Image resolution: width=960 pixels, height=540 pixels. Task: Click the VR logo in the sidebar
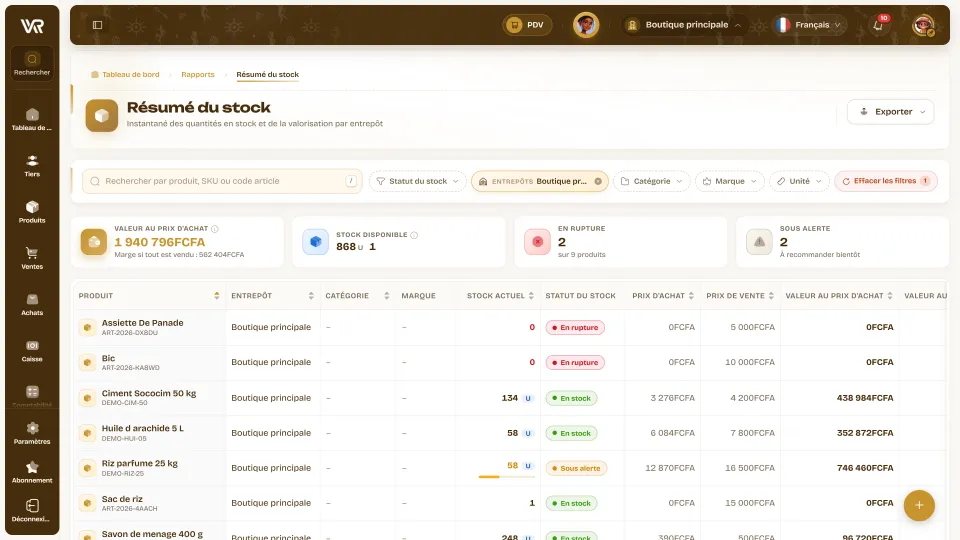pos(32,26)
